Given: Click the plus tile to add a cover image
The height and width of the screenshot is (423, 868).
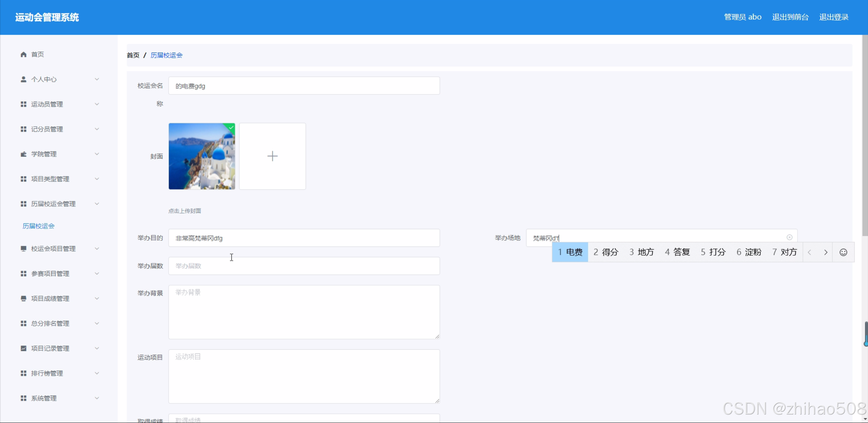Looking at the screenshot, I should pos(272,156).
